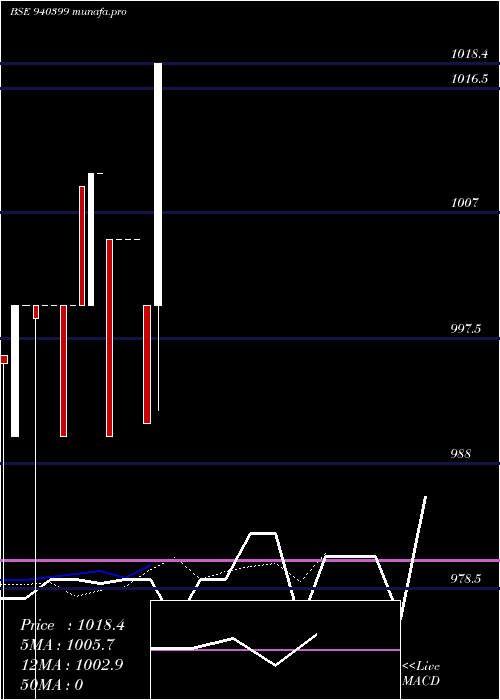
Task: Click the 50MA : 0 readout
Action: [x=52, y=685]
